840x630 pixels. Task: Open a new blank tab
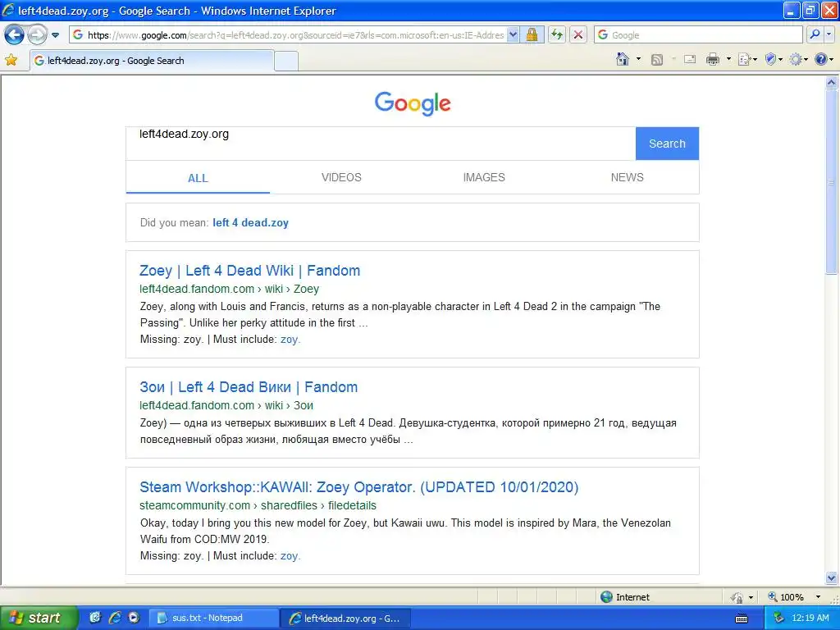click(286, 61)
